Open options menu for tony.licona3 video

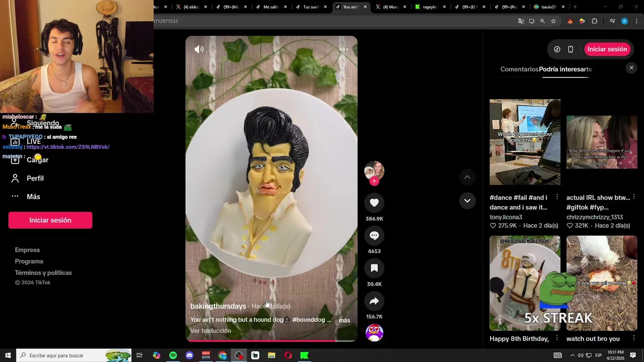(557, 197)
